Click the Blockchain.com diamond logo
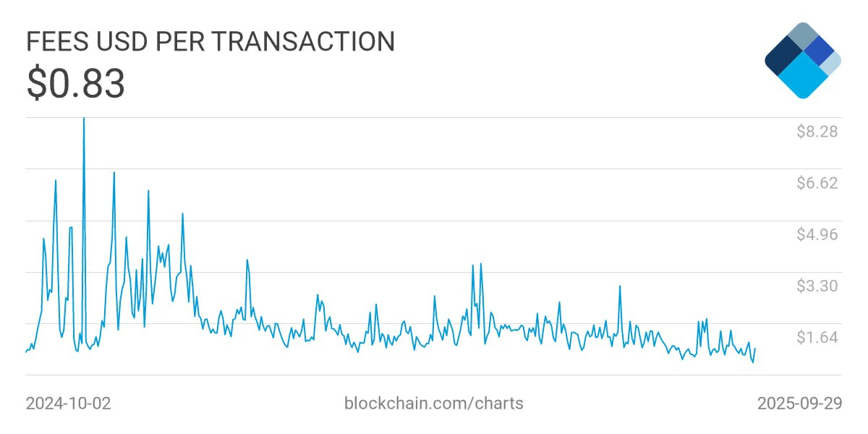Screen dimensions: 868x434 (x=802, y=61)
